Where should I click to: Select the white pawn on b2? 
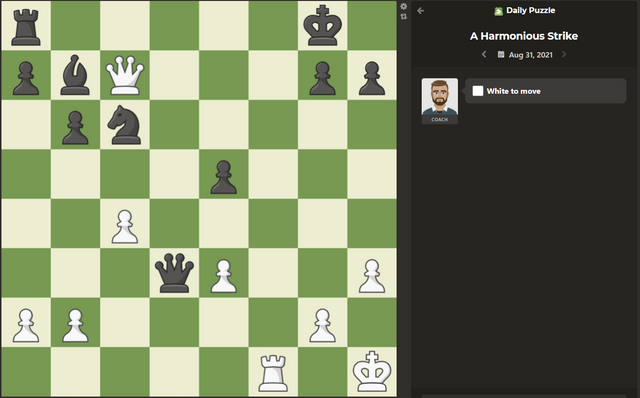pos(75,325)
